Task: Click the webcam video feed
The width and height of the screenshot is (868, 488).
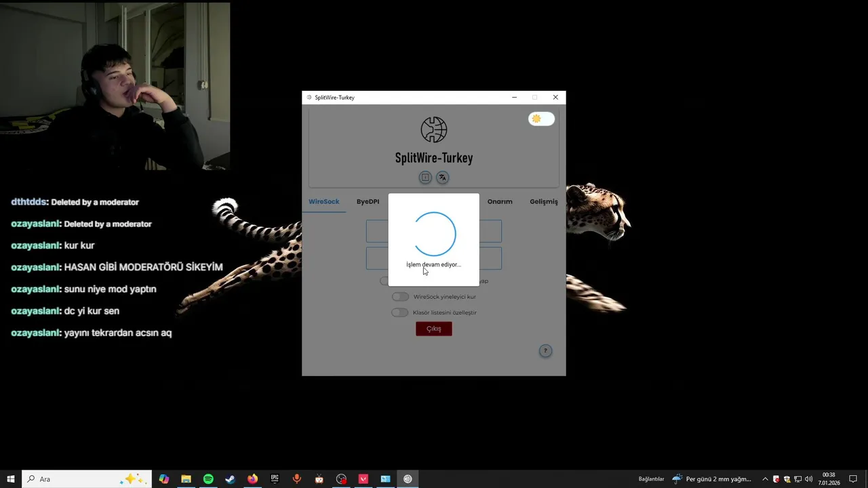Action: click(115, 86)
